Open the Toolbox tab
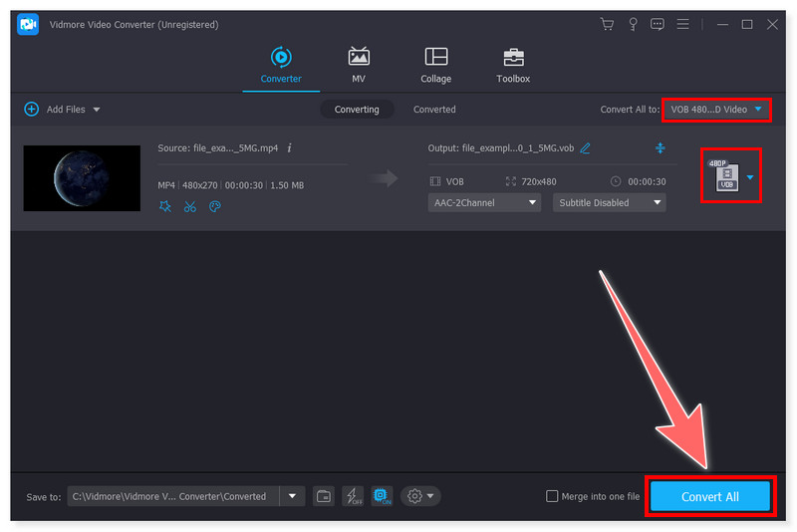The height and width of the screenshot is (532, 797). tap(513, 65)
